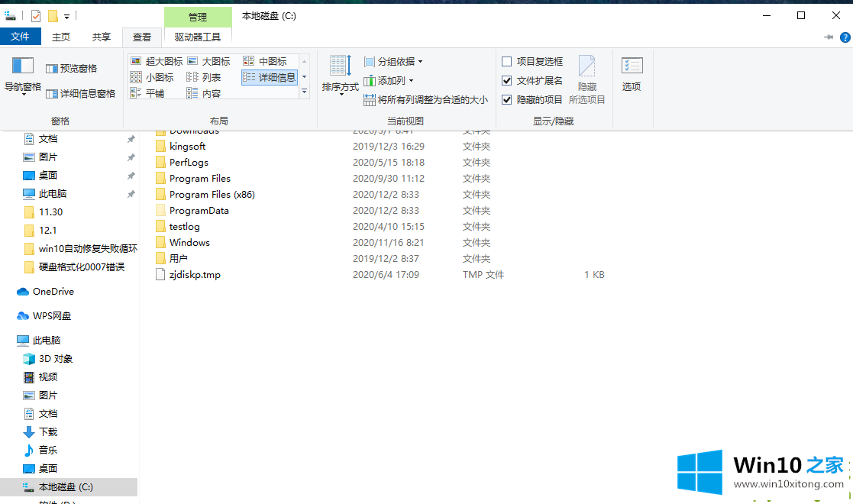853x504 pixels.
Task: Open the Navigation pane button
Action: point(23,76)
